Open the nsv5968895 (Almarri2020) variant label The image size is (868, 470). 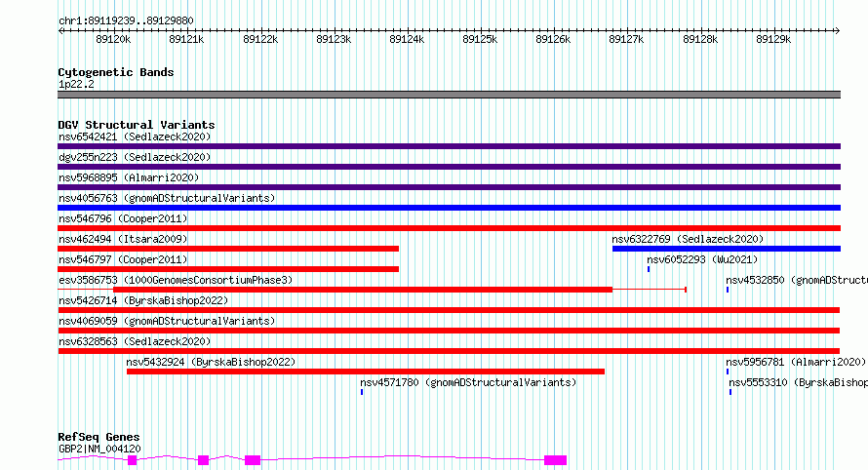click(x=129, y=177)
